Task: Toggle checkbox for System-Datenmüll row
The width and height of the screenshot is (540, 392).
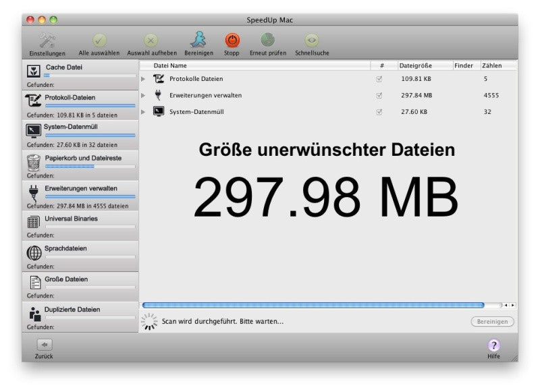Action: 379,112
